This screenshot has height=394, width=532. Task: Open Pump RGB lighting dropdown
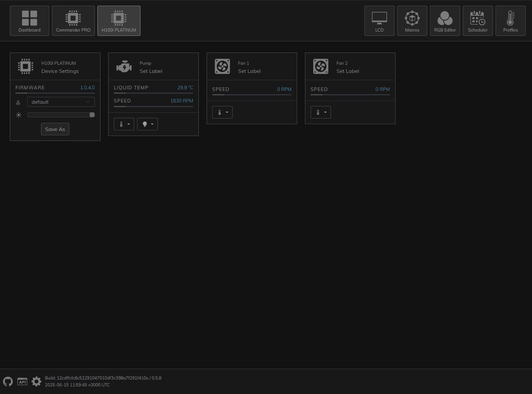[148, 124]
